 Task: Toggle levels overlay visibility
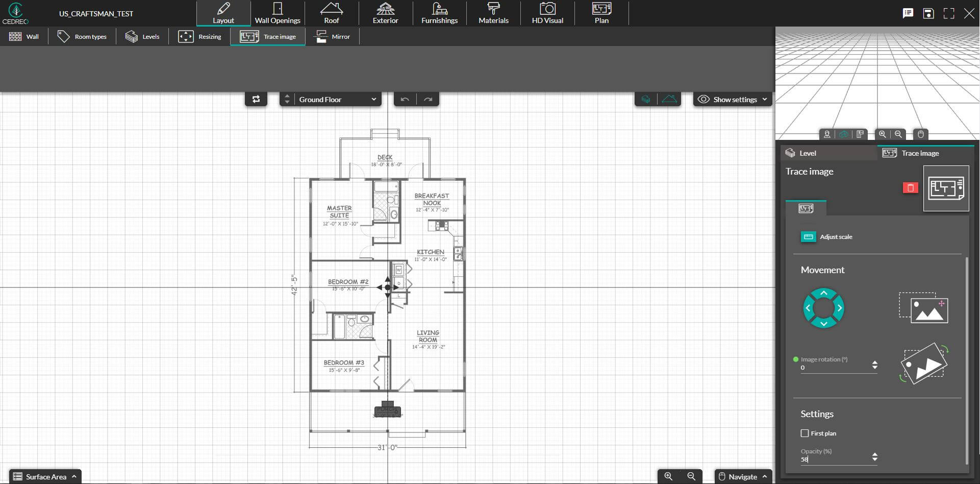point(645,99)
